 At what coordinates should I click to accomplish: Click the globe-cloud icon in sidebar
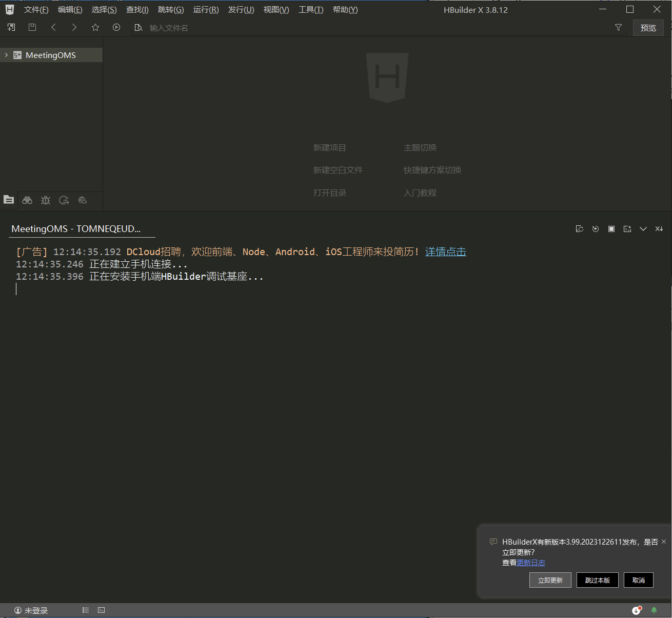83,200
